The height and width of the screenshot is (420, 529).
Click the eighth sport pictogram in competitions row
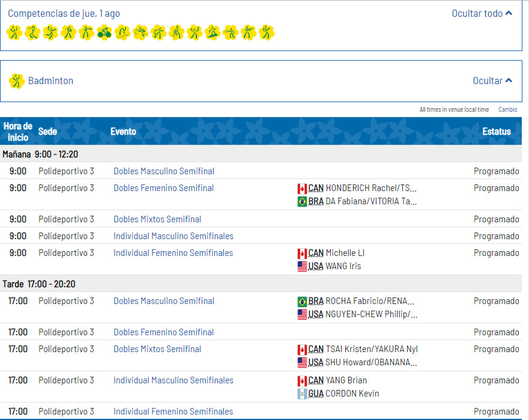click(x=141, y=33)
